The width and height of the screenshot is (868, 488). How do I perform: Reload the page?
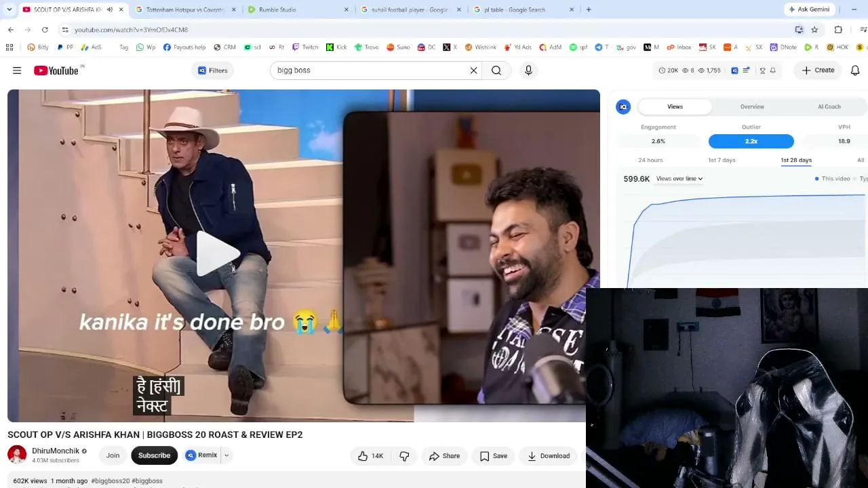point(45,30)
